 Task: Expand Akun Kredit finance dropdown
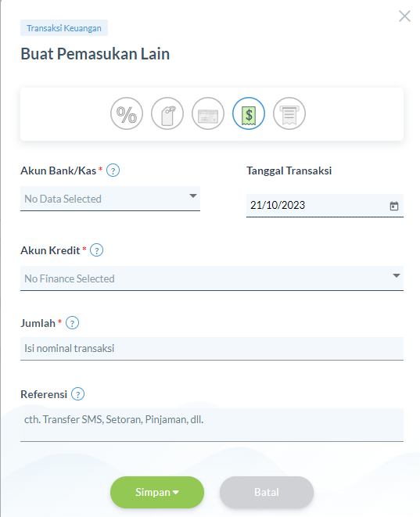click(212, 278)
